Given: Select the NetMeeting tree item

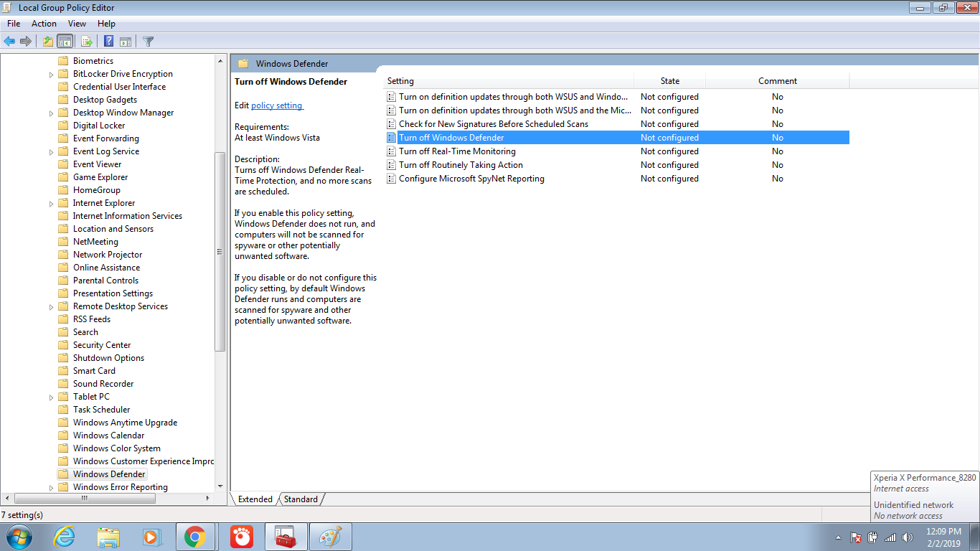Looking at the screenshot, I should click(95, 242).
